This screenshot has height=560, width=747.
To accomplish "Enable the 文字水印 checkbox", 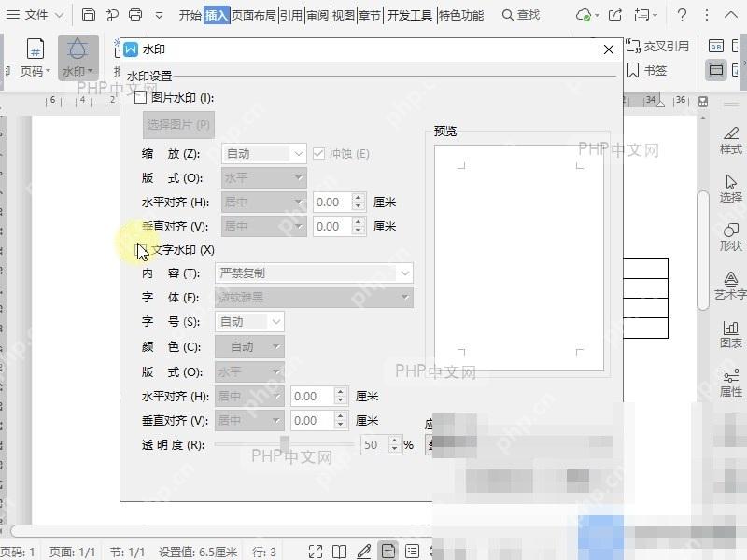I will click(x=142, y=249).
